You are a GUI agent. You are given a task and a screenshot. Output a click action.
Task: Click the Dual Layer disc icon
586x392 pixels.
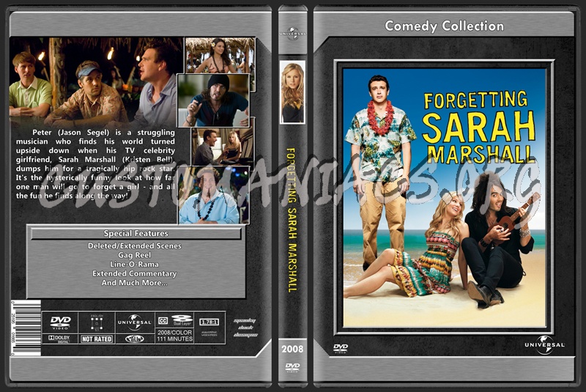click(x=182, y=320)
